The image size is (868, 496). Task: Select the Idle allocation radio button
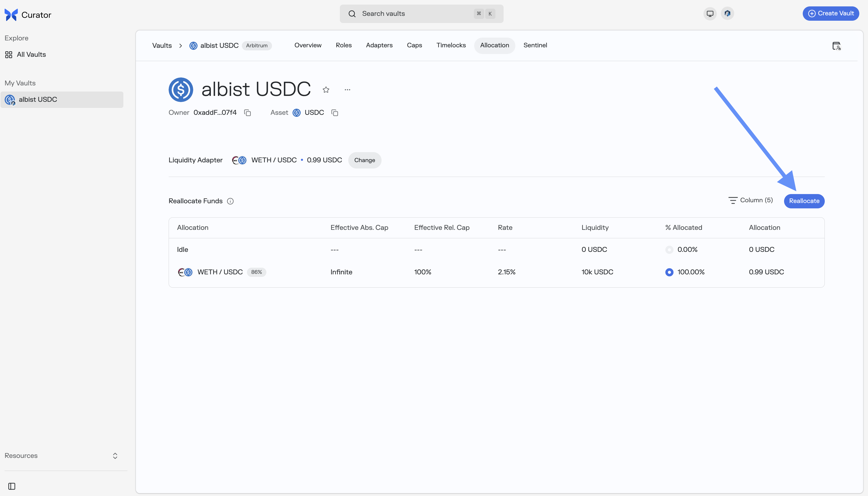tap(670, 249)
